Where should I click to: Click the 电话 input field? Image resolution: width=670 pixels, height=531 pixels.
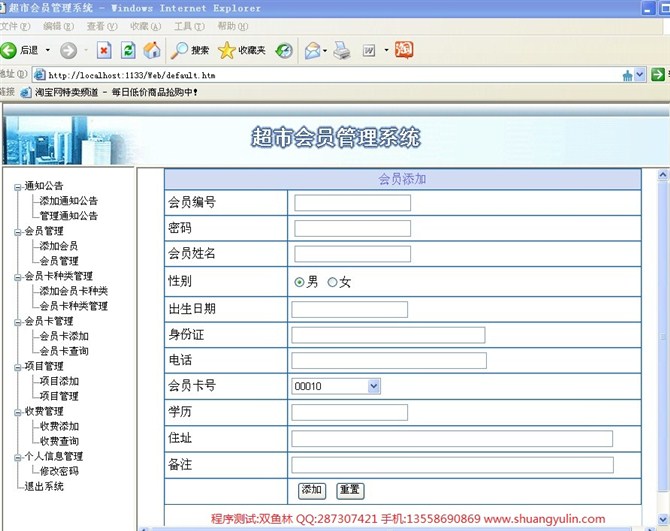pos(389,361)
